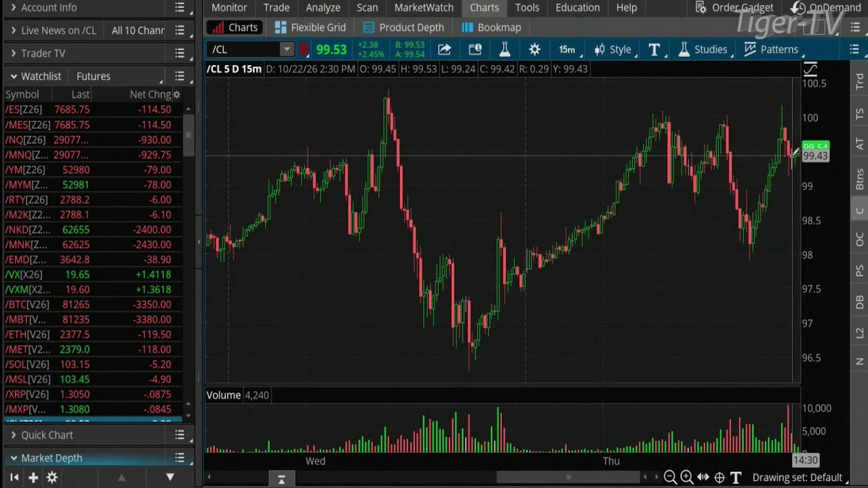
Task: Toggle the L2 side button
Action: click(859, 333)
